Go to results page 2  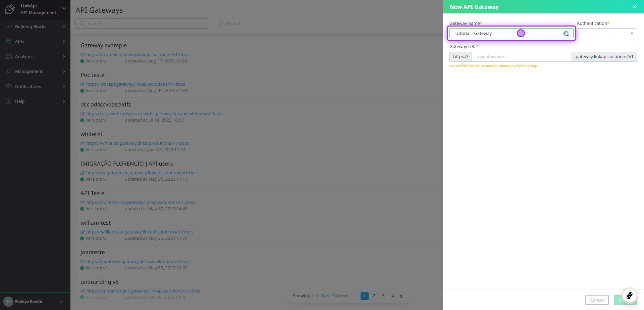tap(374, 296)
